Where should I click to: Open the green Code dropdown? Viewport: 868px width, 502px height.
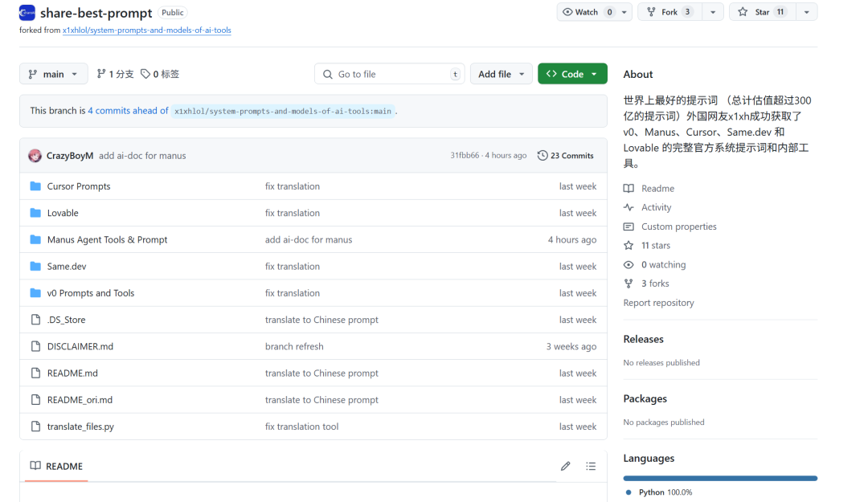[572, 74]
